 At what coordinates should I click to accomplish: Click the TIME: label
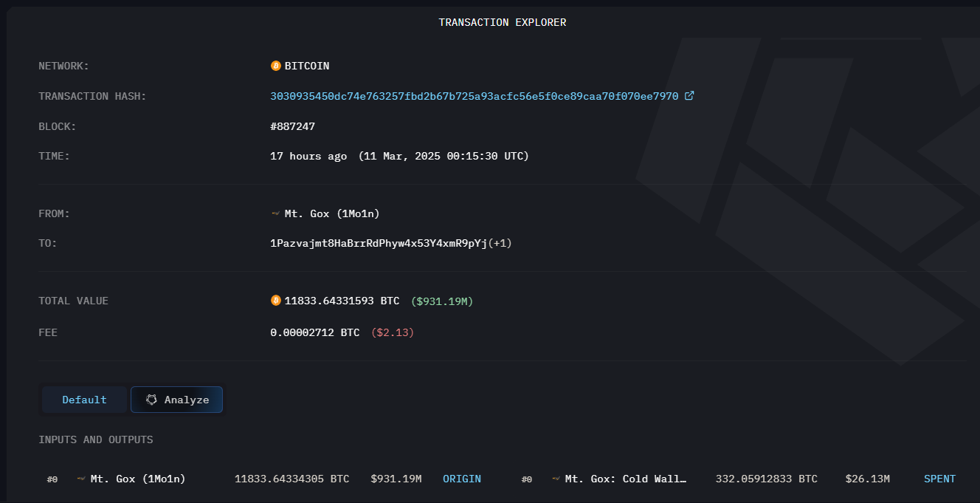(x=54, y=156)
